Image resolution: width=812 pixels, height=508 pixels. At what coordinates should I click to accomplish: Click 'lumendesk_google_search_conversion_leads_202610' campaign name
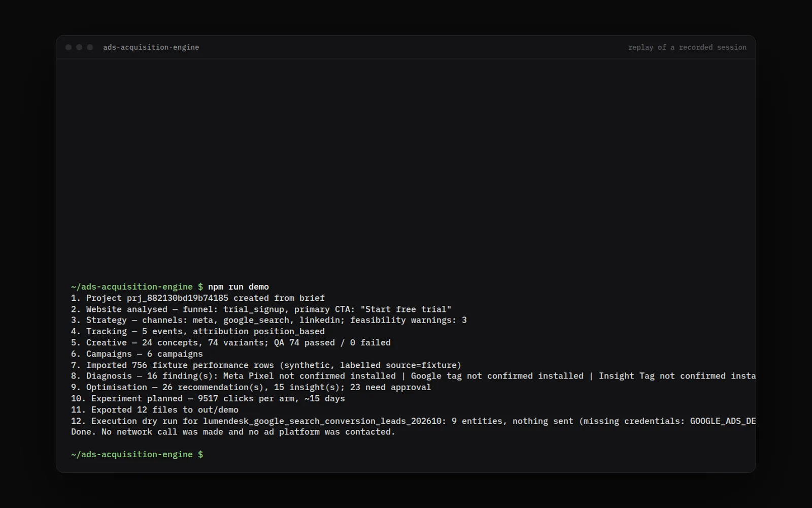tap(322, 421)
